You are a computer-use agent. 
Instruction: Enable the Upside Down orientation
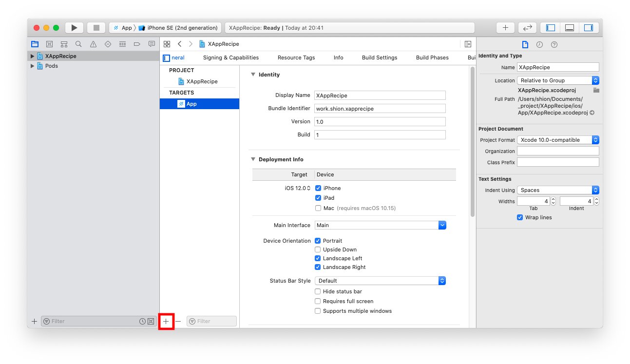(318, 249)
